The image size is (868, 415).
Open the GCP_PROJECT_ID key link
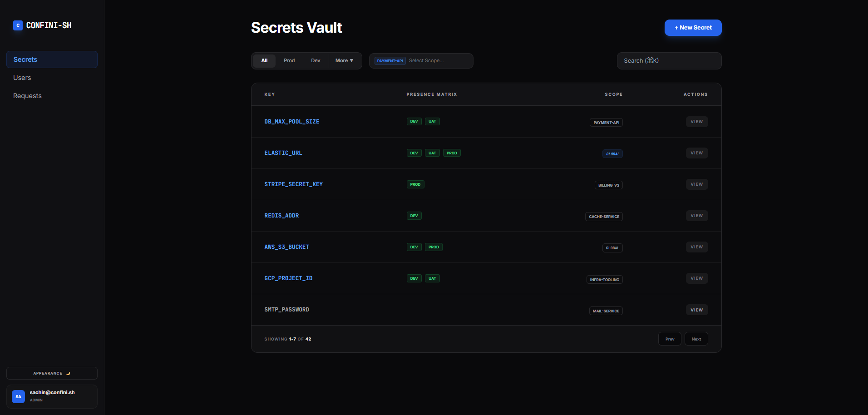(x=288, y=278)
